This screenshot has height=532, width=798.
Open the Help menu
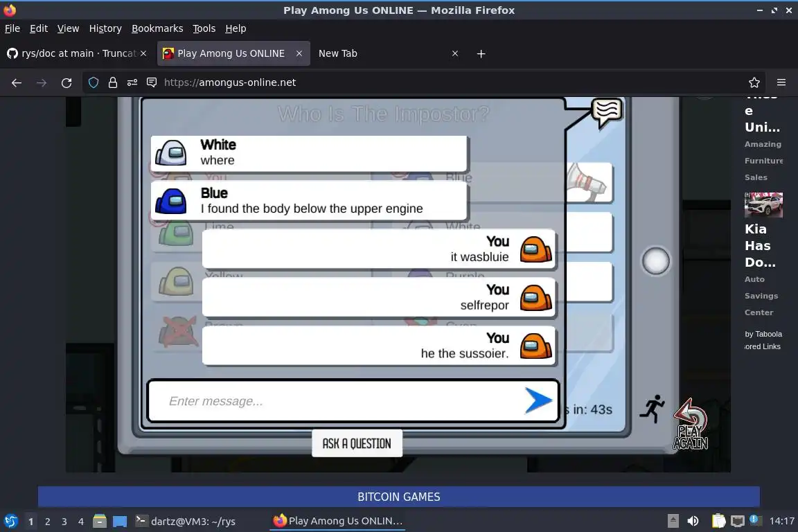pos(236,28)
